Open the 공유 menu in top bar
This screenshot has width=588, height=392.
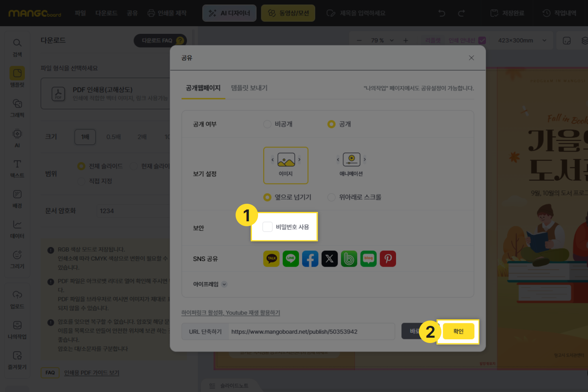(132, 13)
